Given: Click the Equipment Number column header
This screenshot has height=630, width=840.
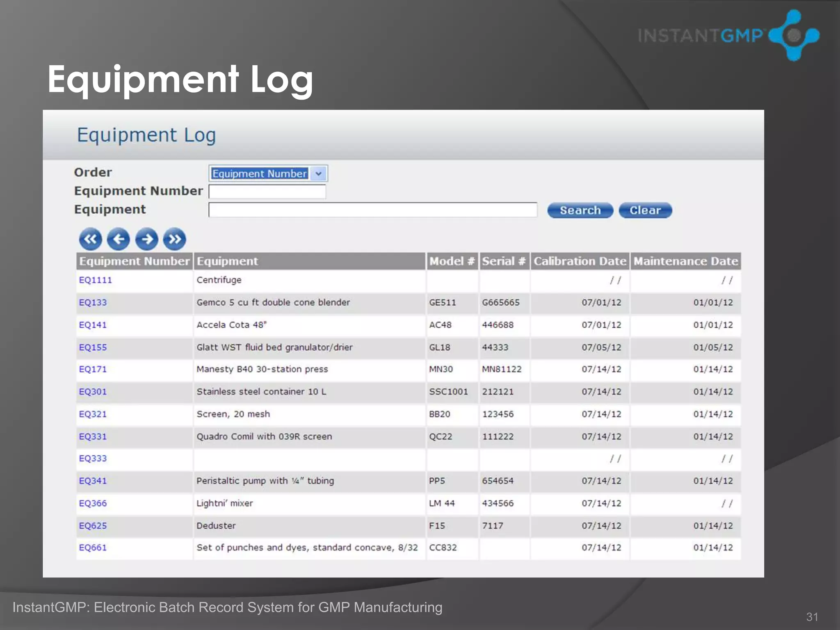Looking at the screenshot, I should pyautogui.click(x=134, y=261).
